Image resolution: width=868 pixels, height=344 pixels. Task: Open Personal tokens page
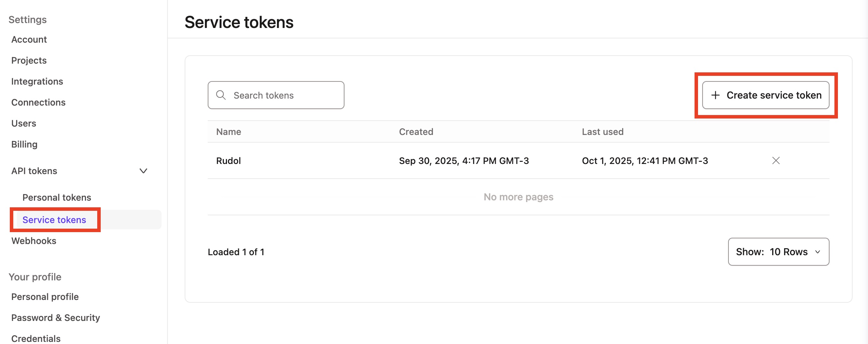click(x=57, y=198)
